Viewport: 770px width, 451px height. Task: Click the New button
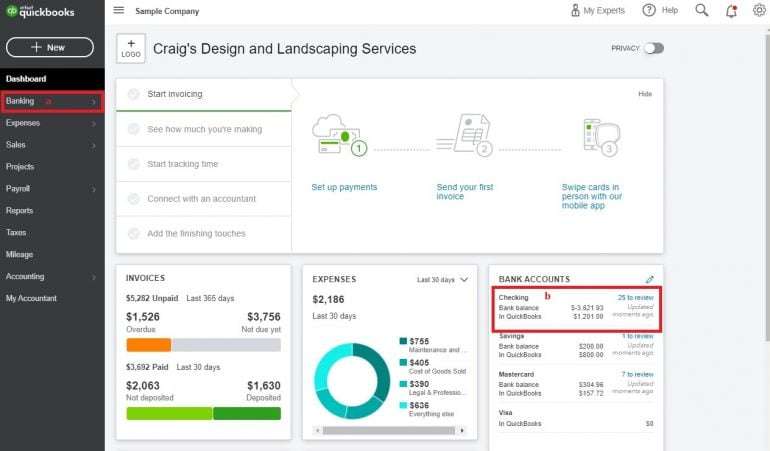(50, 47)
